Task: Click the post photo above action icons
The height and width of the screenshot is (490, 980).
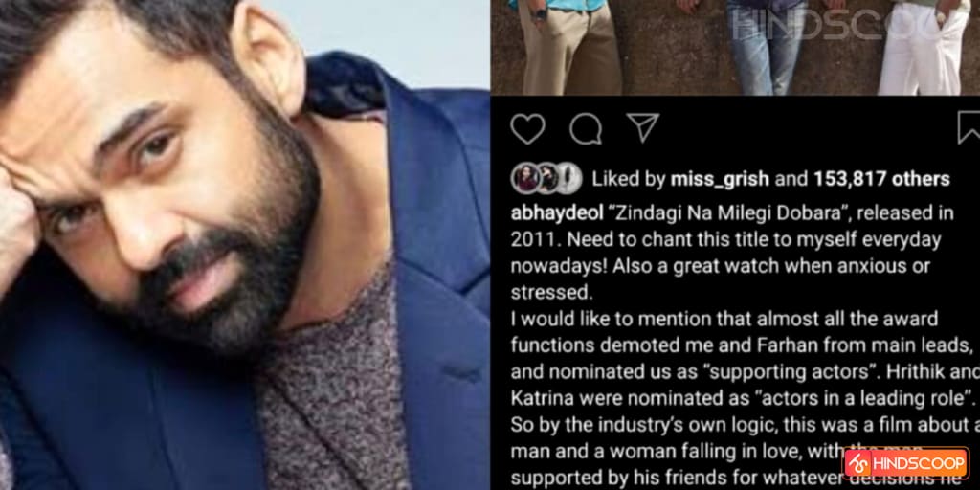Action: 735,48
